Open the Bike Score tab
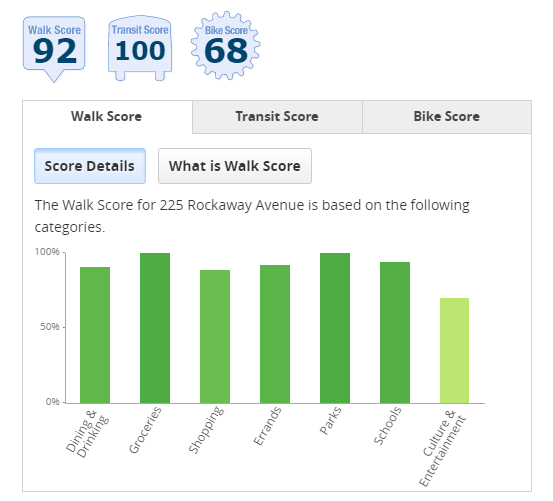Screen dimensions: 553x501 tap(446, 117)
